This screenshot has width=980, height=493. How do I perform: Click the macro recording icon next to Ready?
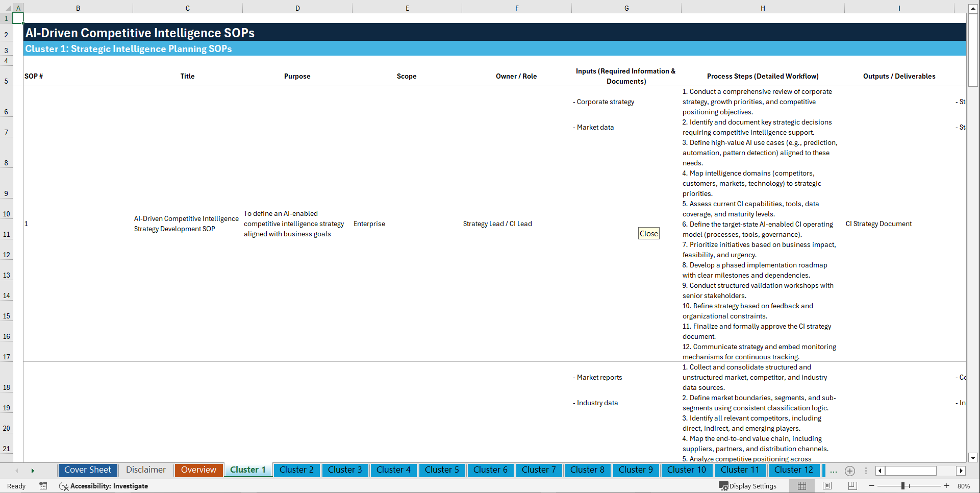[x=43, y=486]
